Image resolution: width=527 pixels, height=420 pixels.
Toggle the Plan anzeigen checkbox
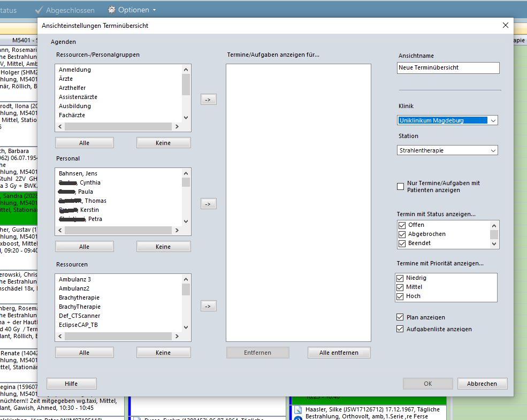(400, 317)
